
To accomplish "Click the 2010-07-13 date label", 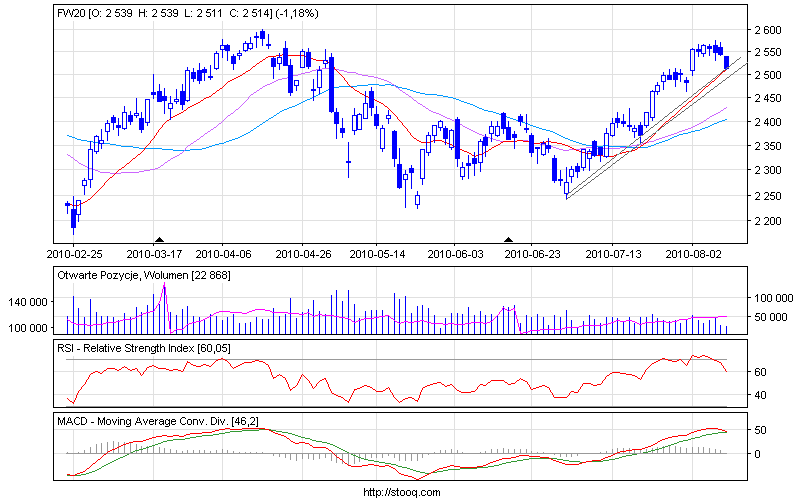I will tap(613, 254).
